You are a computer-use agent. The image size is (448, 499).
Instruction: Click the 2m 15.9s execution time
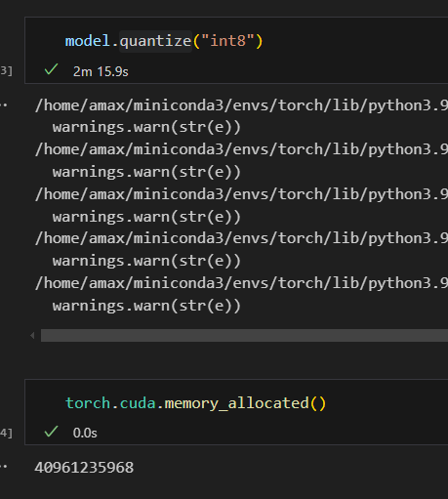[101, 71]
